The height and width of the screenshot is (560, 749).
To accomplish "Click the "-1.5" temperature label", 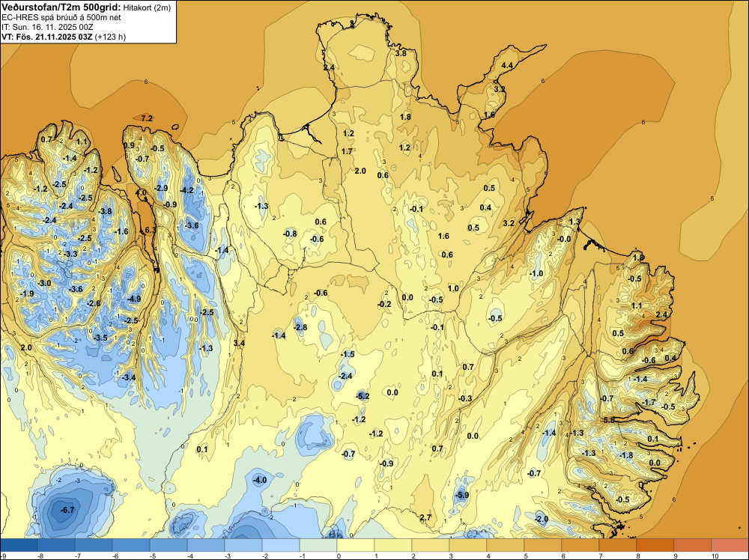I will pyautogui.click(x=348, y=354).
